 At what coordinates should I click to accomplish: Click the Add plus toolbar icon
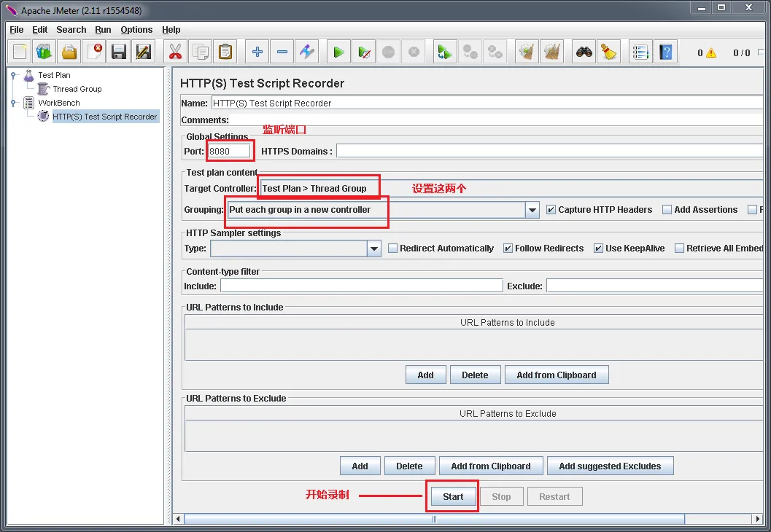(x=257, y=52)
